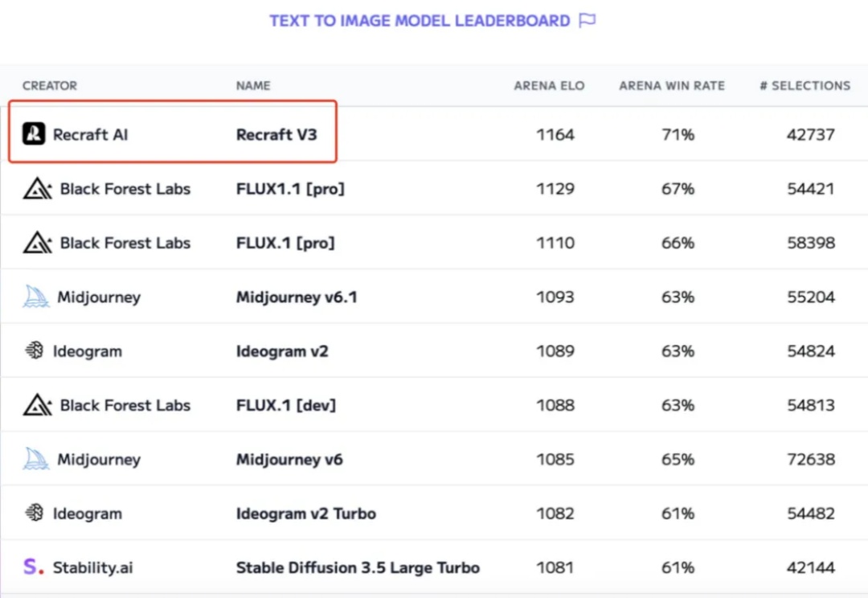Select the FLUX.1 [pro] model name

285,243
